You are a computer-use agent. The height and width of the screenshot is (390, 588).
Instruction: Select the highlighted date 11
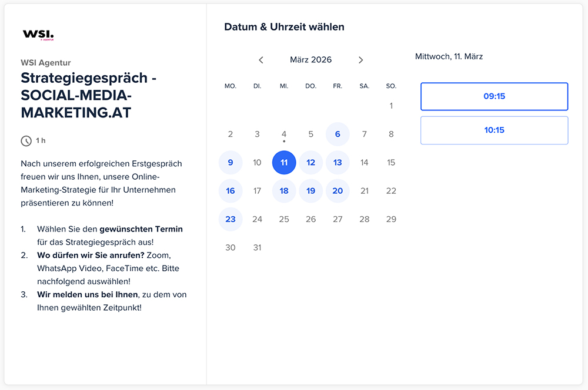point(284,163)
